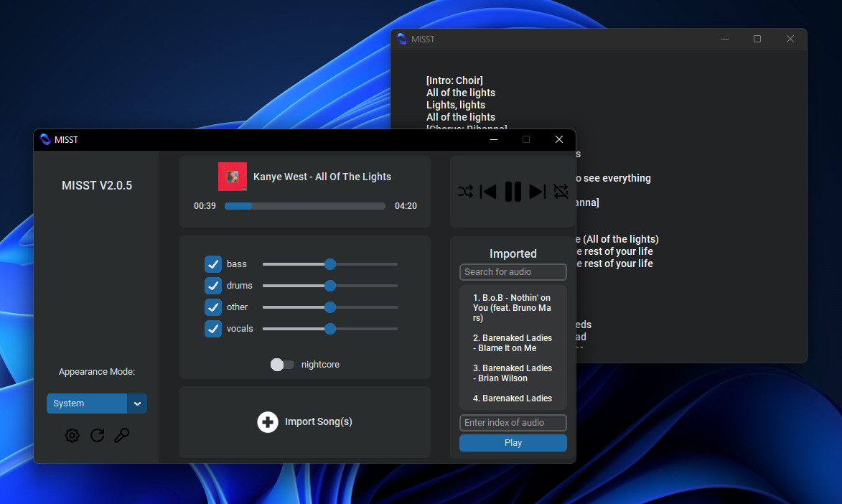Image resolution: width=842 pixels, height=504 pixels.
Task: Uncheck the bass stem checkbox
Action: pos(213,263)
